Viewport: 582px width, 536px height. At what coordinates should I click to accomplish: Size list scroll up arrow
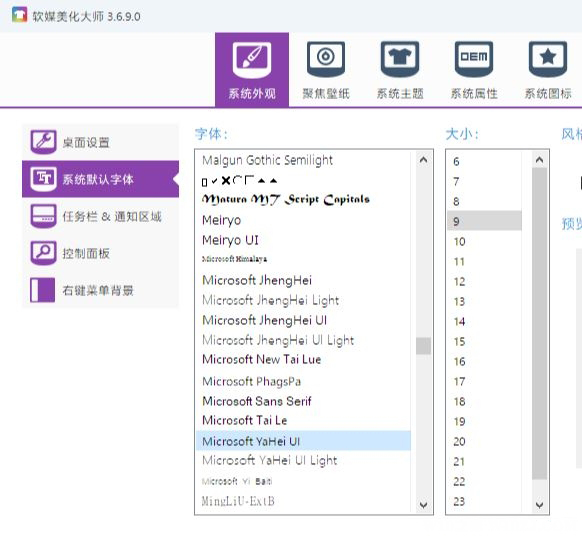click(539, 160)
